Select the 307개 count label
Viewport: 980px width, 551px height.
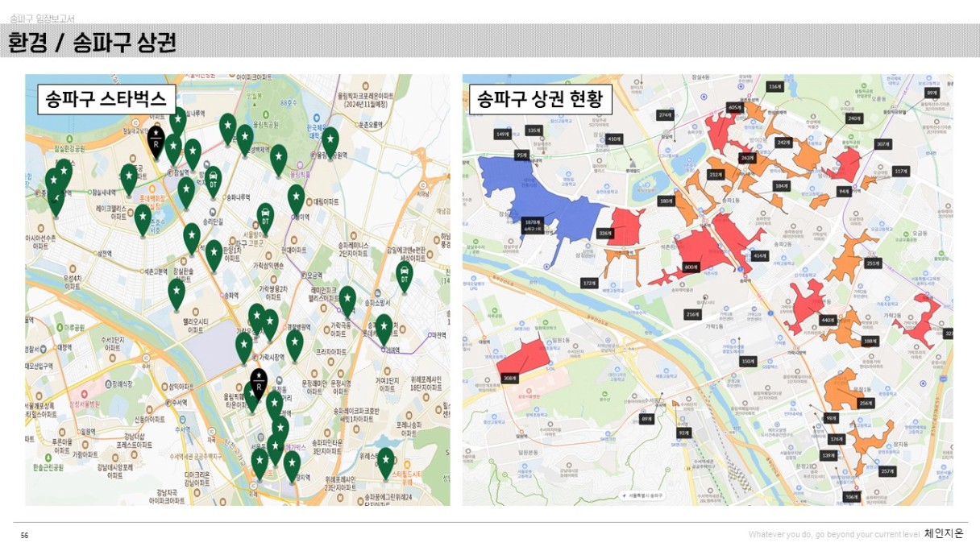[882, 144]
